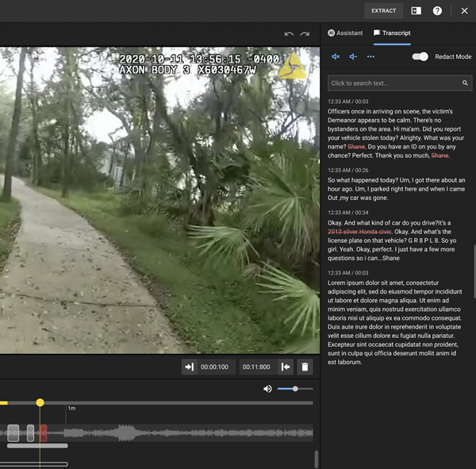Viewport: 476px width, 469px height.
Task: Delete the selected segment with trash icon
Action: 305,367
